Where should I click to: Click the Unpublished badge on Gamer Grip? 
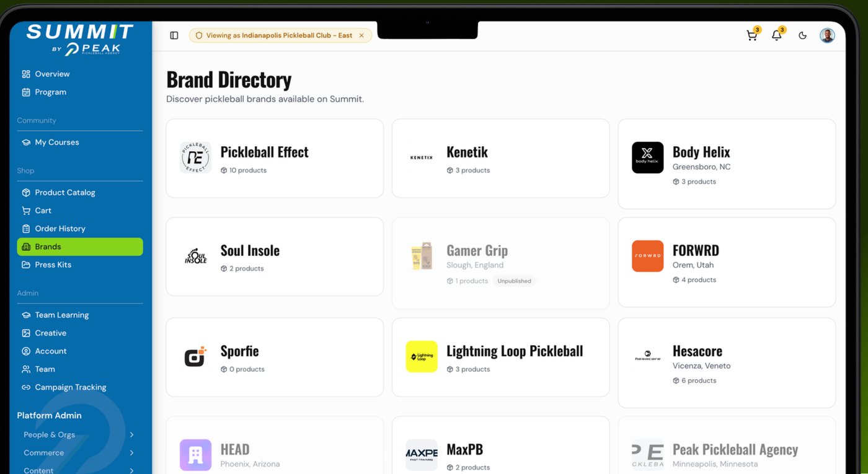click(514, 281)
